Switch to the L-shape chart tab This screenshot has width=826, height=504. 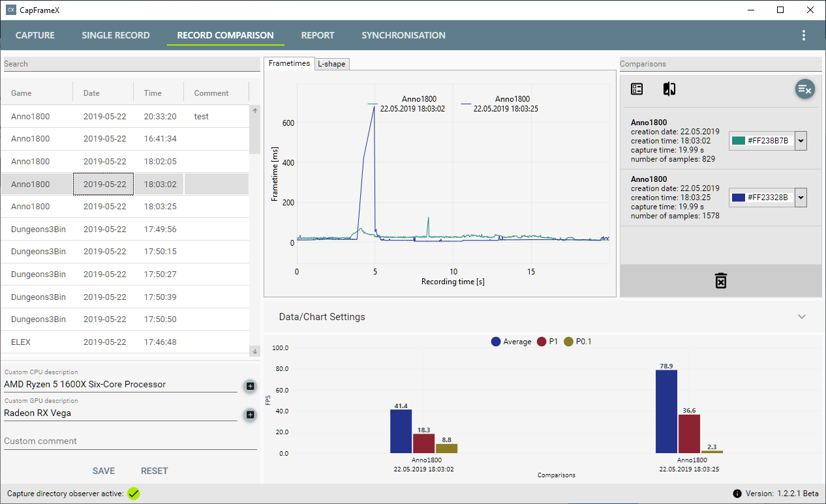331,64
